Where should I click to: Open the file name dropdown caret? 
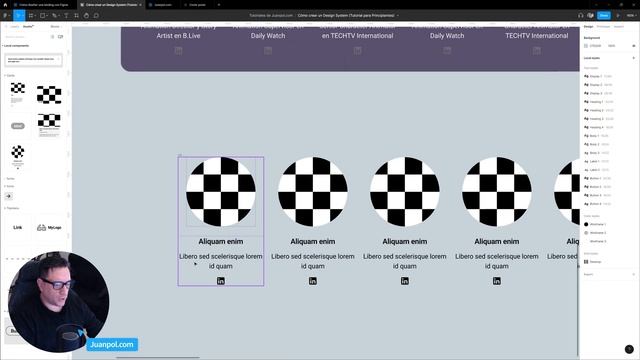pyautogui.click(x=398, y=16)
